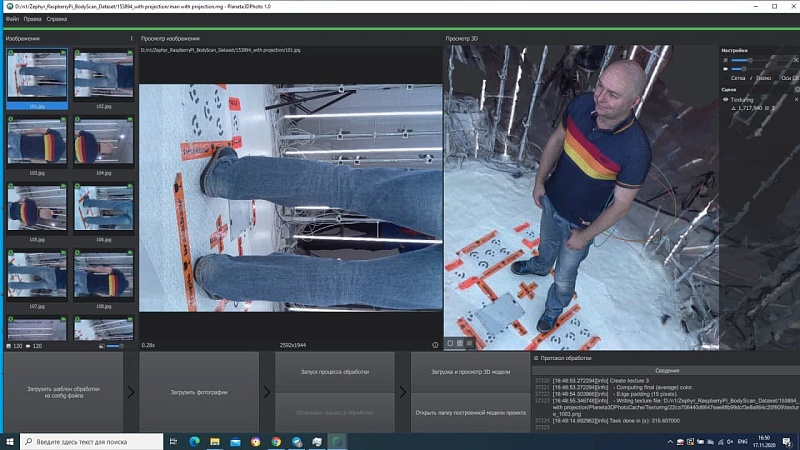
Task: Open the Справка menu
Action: [57, 19]
